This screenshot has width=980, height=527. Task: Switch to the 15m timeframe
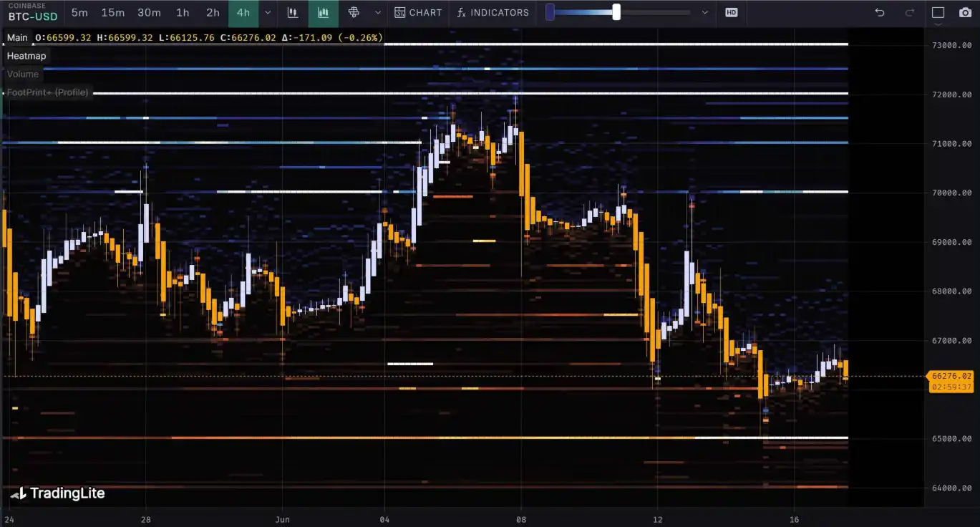(112, 13)
